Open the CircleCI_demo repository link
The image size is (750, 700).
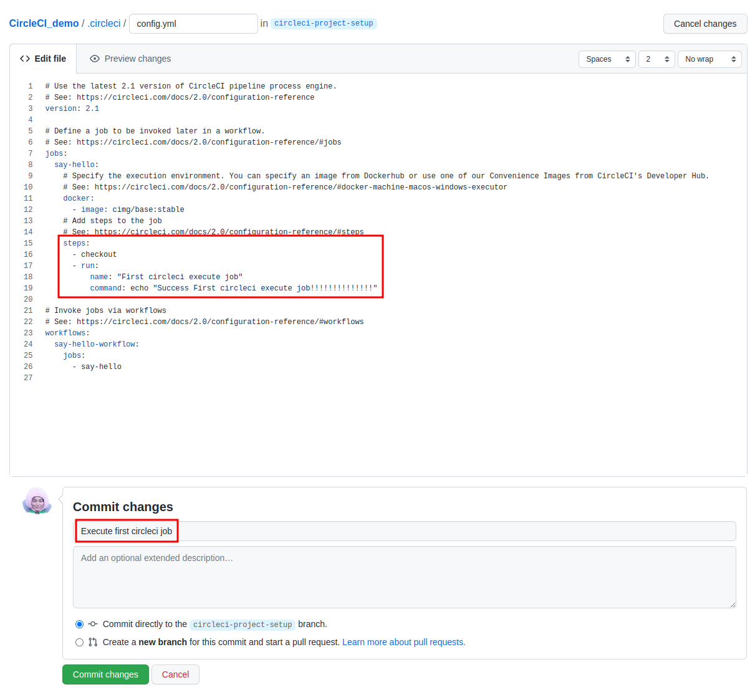[x=44, y=23]
